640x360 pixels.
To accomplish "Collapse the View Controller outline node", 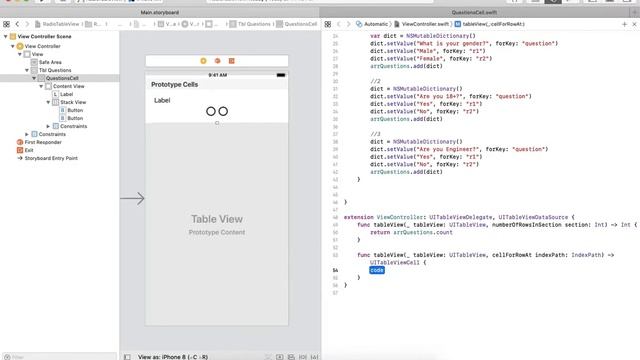I will click(13, 46).
